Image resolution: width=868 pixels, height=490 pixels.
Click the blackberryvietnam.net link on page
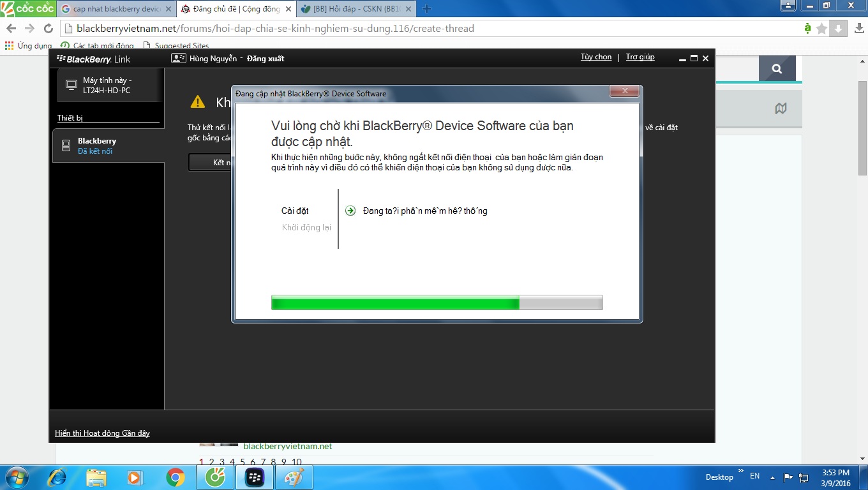[288, 446]
